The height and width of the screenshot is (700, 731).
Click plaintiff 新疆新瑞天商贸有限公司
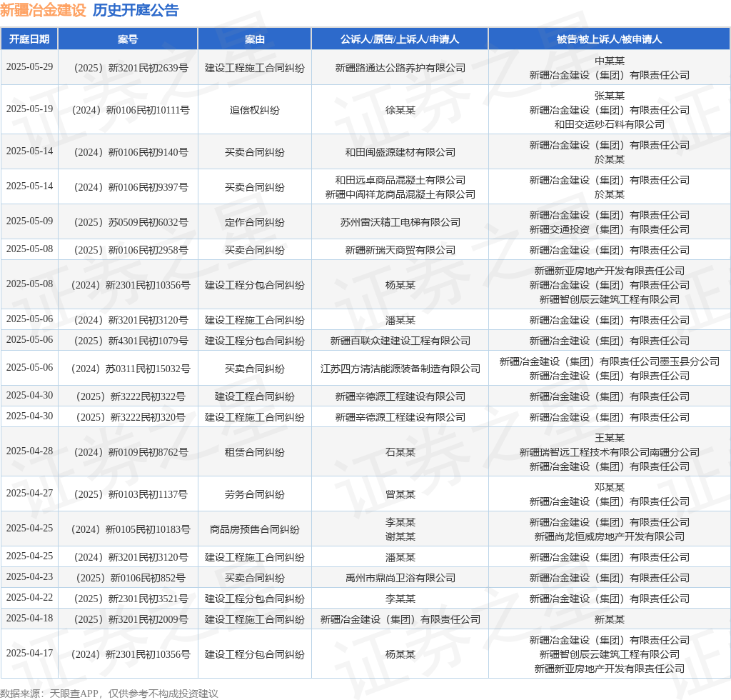click(400, 250)
